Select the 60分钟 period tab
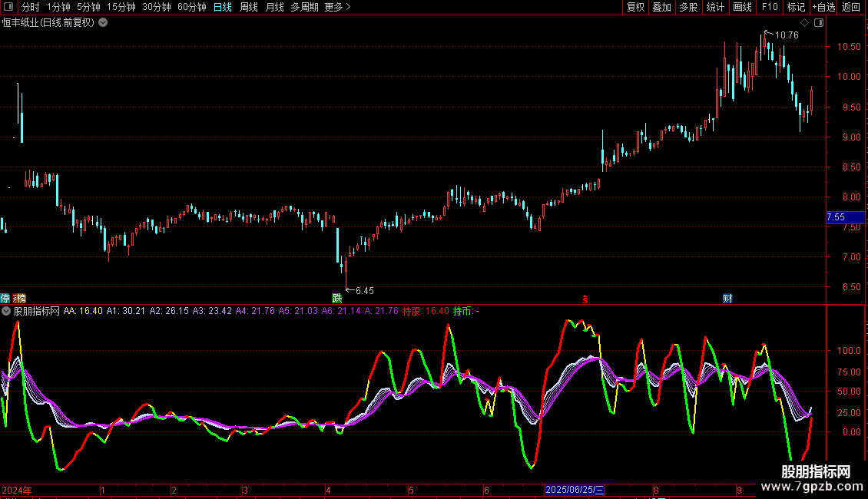 [192, 7]
